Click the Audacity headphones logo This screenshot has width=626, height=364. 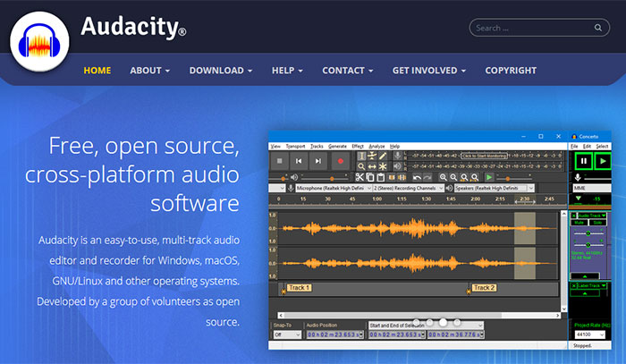pyautogui.click(x=39, y=41)
